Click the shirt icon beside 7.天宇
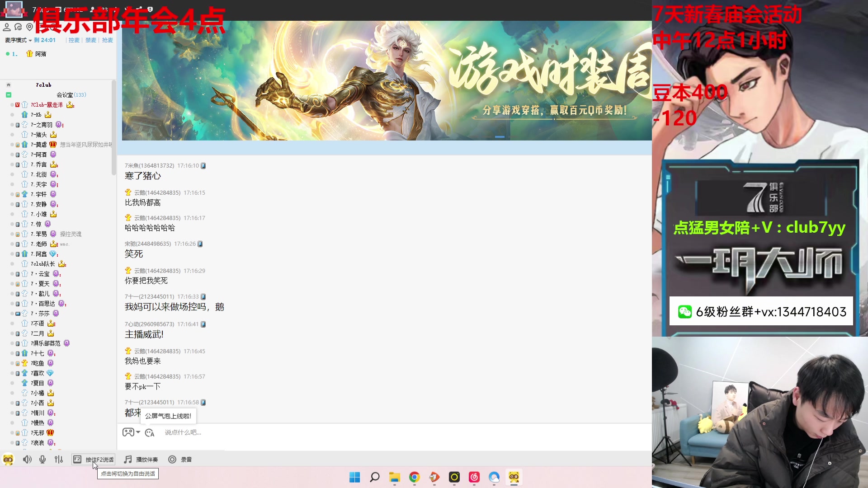 [x=25, y=184]
